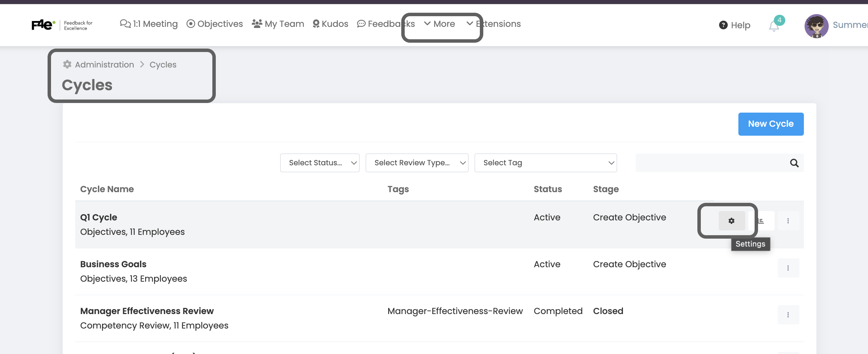Navigate to Kudos
The height and width of the screenshot is (354, 868).
[x=330, y=24]
